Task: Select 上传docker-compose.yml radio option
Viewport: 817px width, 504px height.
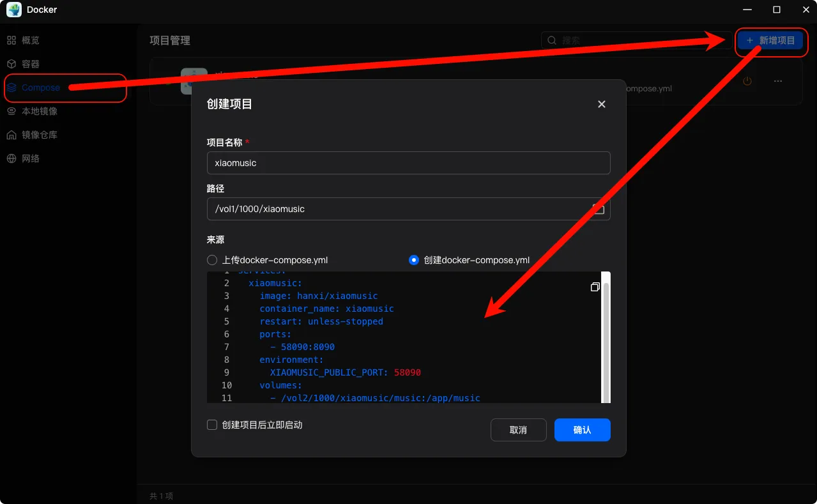Action: tap(212, 260)
